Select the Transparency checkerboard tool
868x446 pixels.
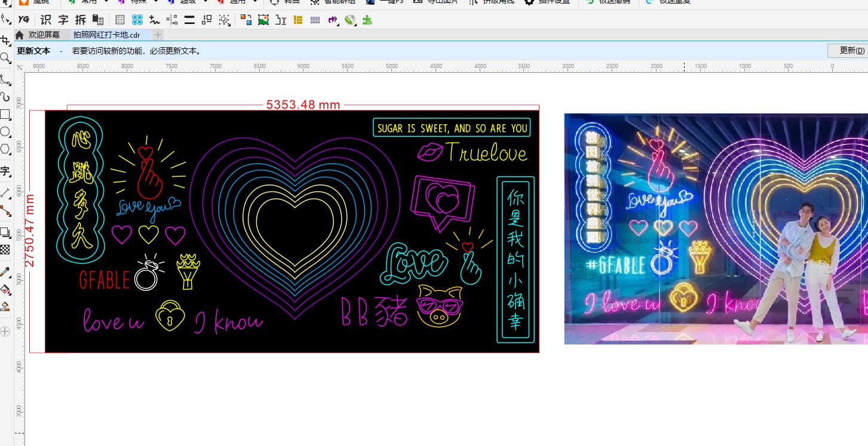click(5, 249)
